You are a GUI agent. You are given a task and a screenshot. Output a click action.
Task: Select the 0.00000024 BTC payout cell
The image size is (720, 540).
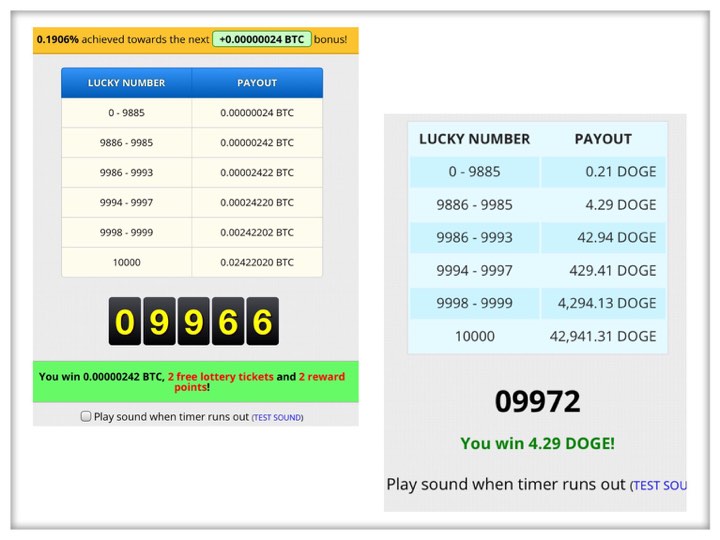click(x=257, y=112)
